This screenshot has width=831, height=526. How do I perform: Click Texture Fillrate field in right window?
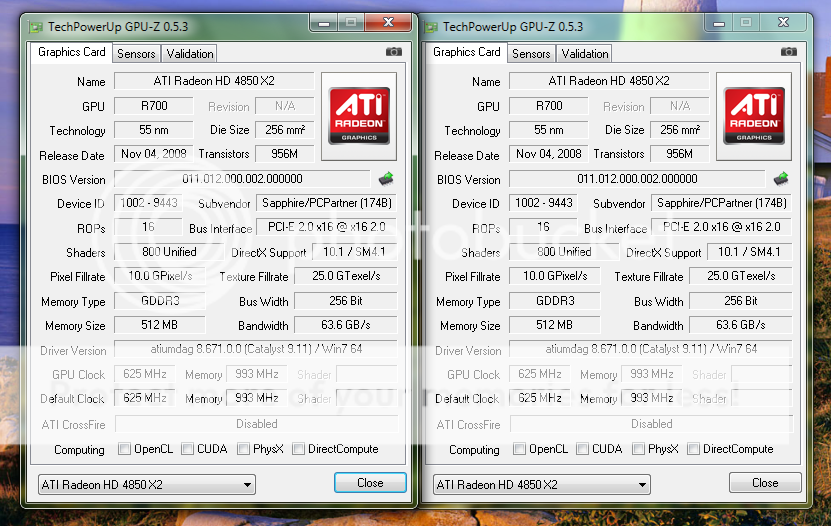coord(741,276)
